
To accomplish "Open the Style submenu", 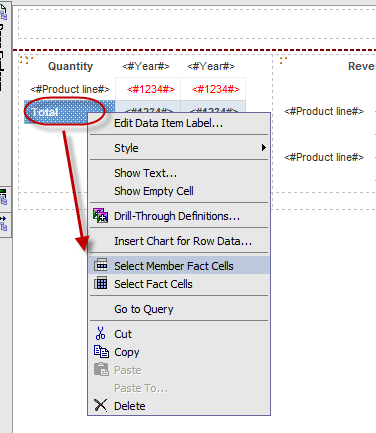I will point(179,148).
